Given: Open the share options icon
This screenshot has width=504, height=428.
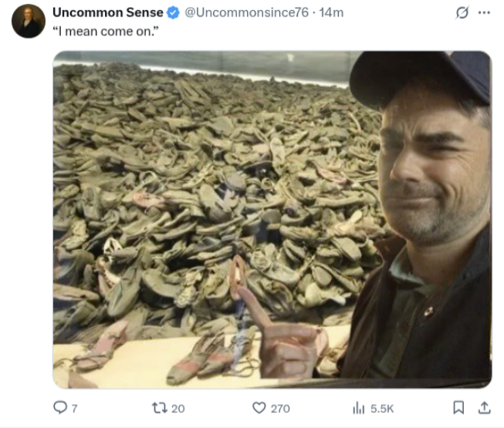Looking at the screenshot, I should [x=485, y=408].
